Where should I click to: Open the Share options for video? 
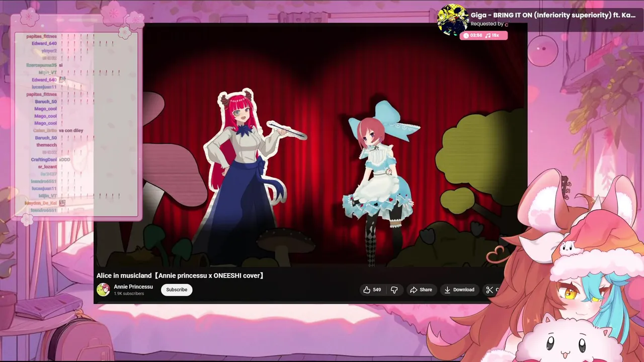click(x=421, y=290)
